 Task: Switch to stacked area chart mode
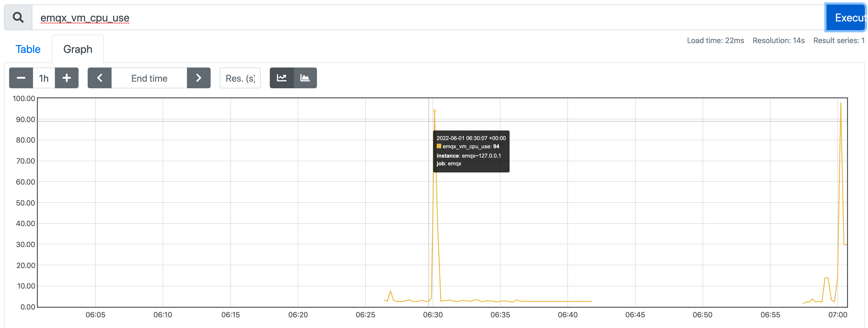pyautogui.click(x=305, y=78)
